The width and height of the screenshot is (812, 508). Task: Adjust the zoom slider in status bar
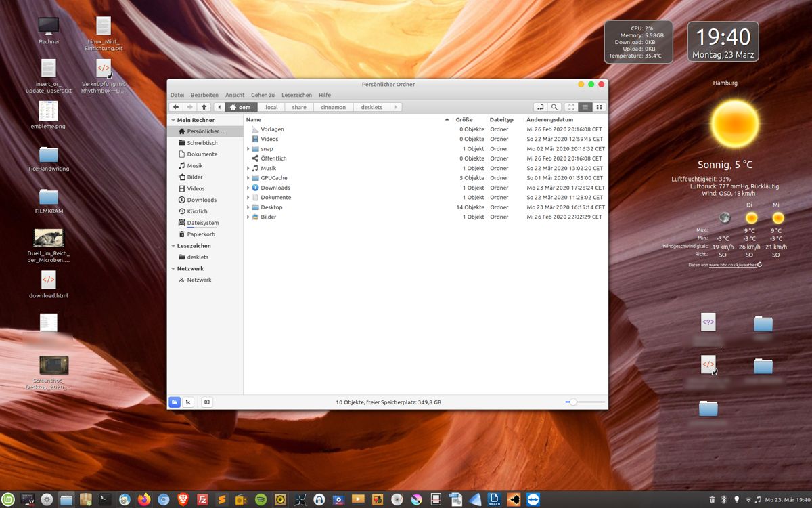point(573,402)
